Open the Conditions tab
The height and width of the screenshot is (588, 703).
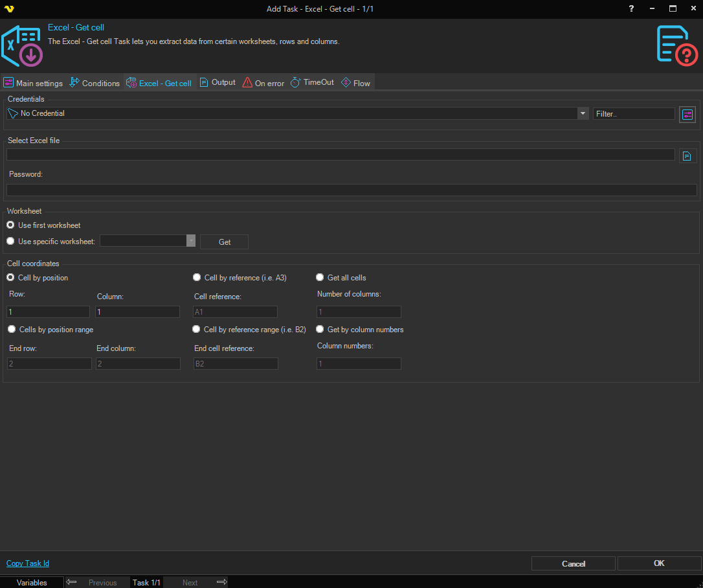(95, 83)
